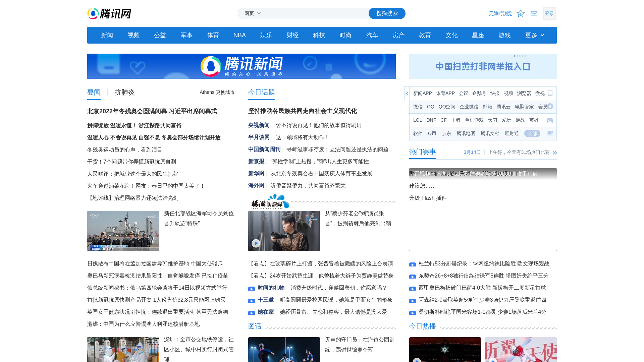Open the search type 网页 dropdown
Screen dimensions: 644x362
tap(253, 13)
